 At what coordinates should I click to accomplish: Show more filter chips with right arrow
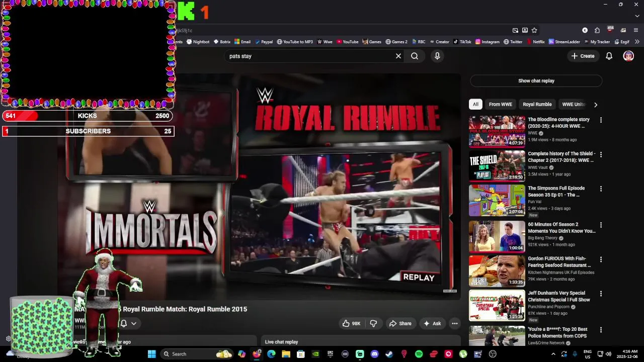596,105
